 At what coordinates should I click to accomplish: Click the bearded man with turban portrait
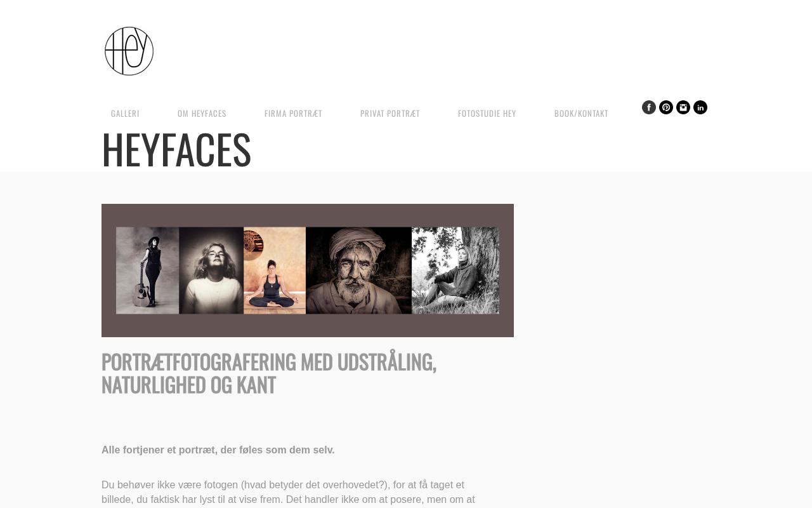coord(358,271)
